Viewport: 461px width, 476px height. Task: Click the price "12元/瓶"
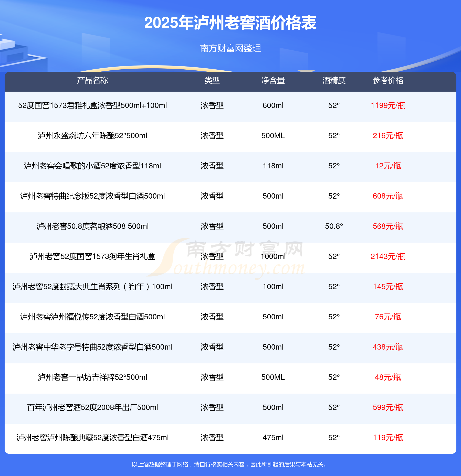(x=388, y=166)
